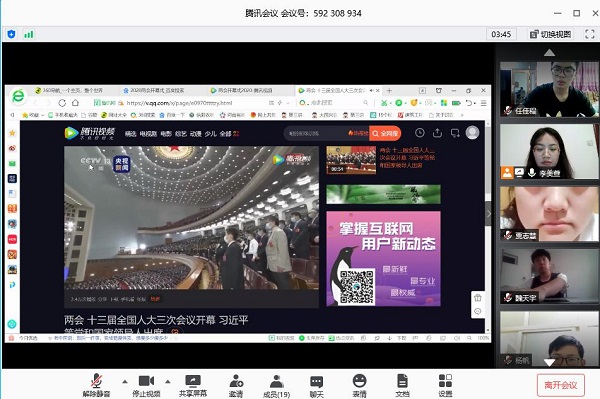Click the browser search box
Viewport: 600px width, 399px height.
coord(333,103)
